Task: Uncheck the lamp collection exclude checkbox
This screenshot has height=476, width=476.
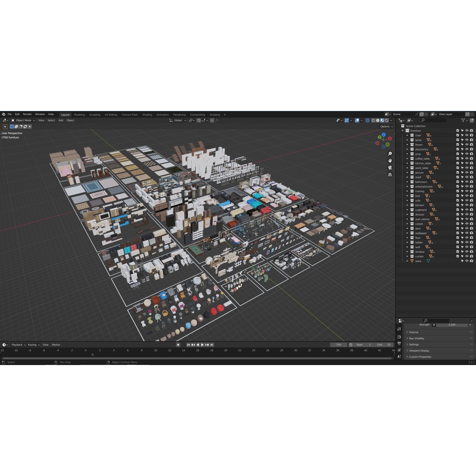Action: coord(458,140)
